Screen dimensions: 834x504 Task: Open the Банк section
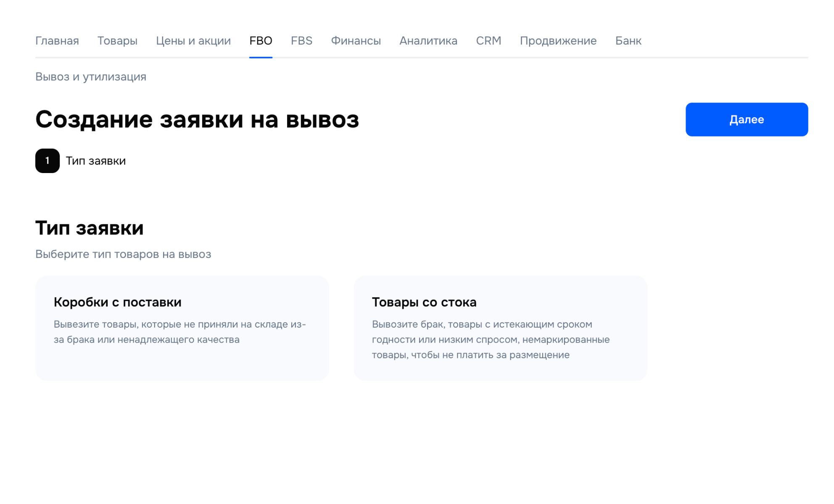tap(628, 41)
